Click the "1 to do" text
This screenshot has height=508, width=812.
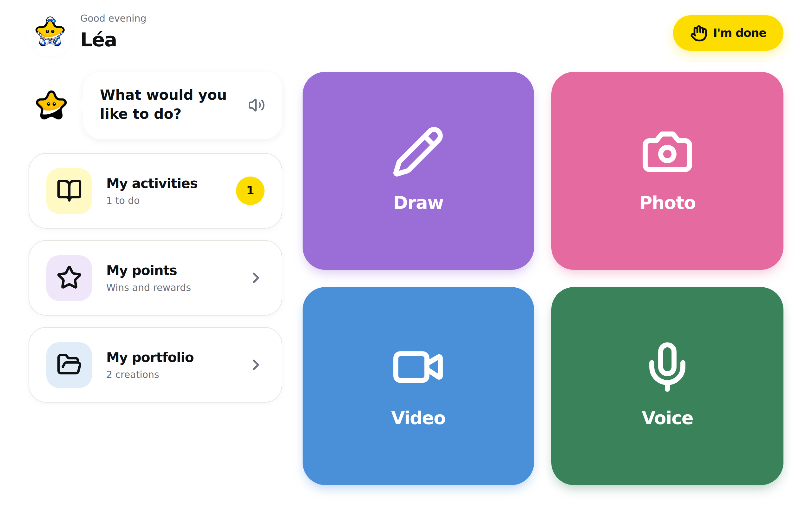[x=123, y=201]
